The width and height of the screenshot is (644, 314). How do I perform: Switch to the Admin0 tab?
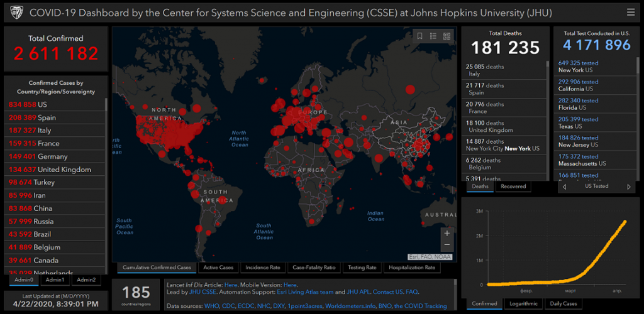click(x=25, y=280)
